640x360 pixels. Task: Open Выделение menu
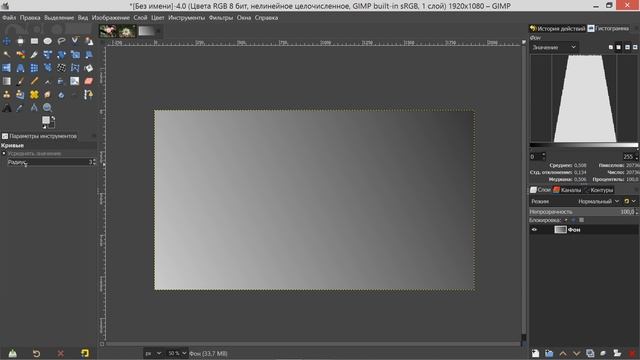pos(59,18)
